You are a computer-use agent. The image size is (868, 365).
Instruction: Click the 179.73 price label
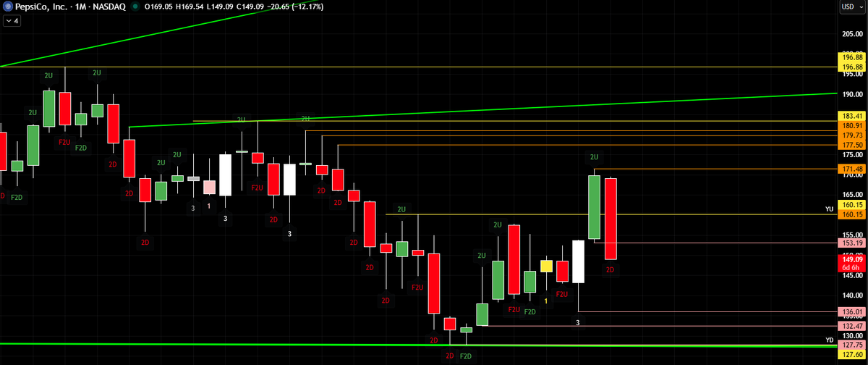(851, 135)
